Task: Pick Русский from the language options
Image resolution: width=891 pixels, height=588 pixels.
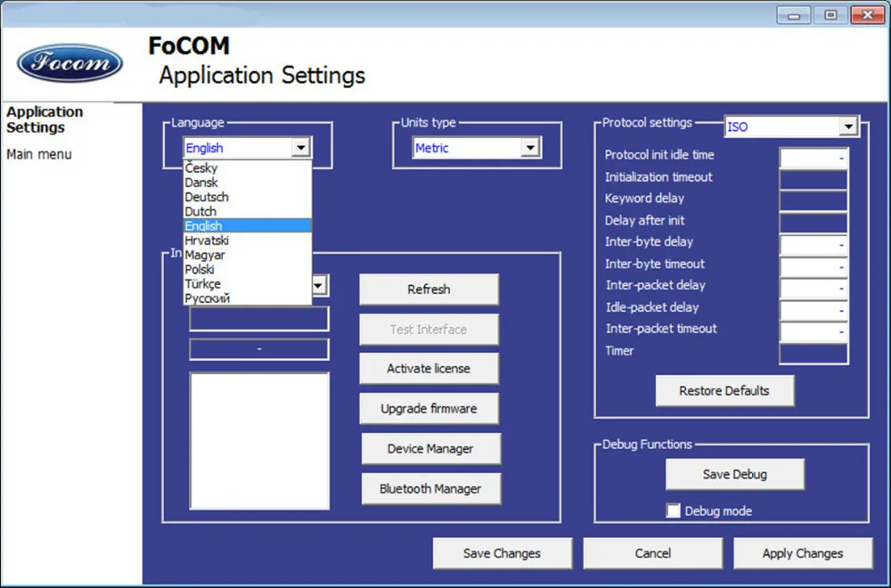Action: [207, 298]
